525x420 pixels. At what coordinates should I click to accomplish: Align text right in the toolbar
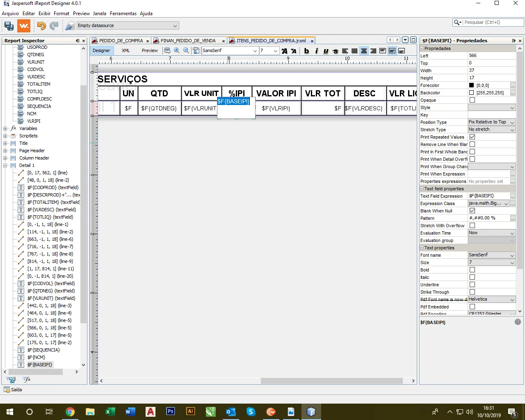[x=373, y=51]
